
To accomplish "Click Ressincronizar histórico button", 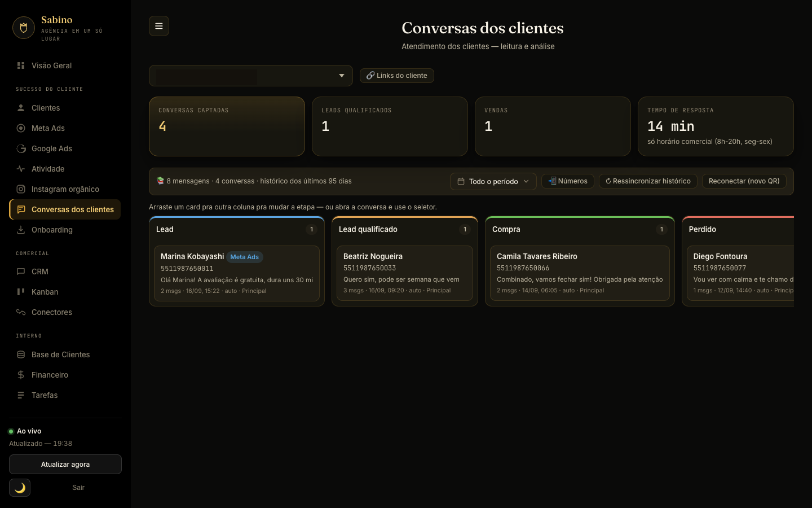I will click(648, 181).
